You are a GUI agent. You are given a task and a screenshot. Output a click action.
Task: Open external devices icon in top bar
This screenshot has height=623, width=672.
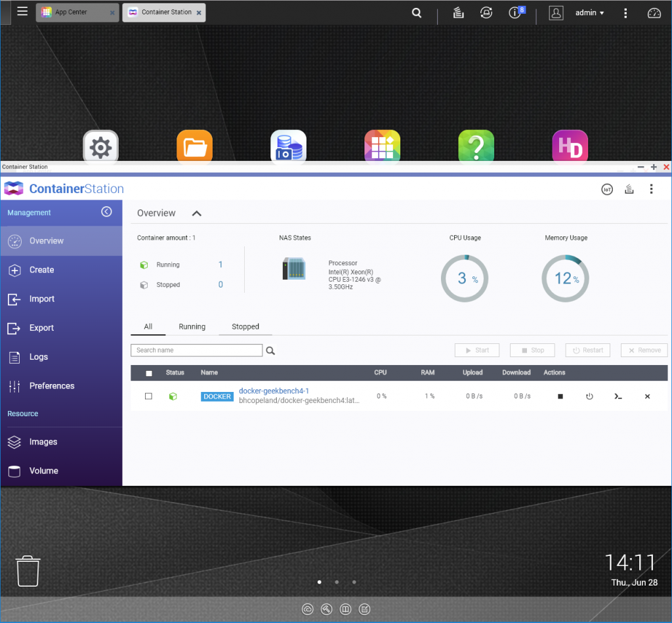(x=486, y=13)
